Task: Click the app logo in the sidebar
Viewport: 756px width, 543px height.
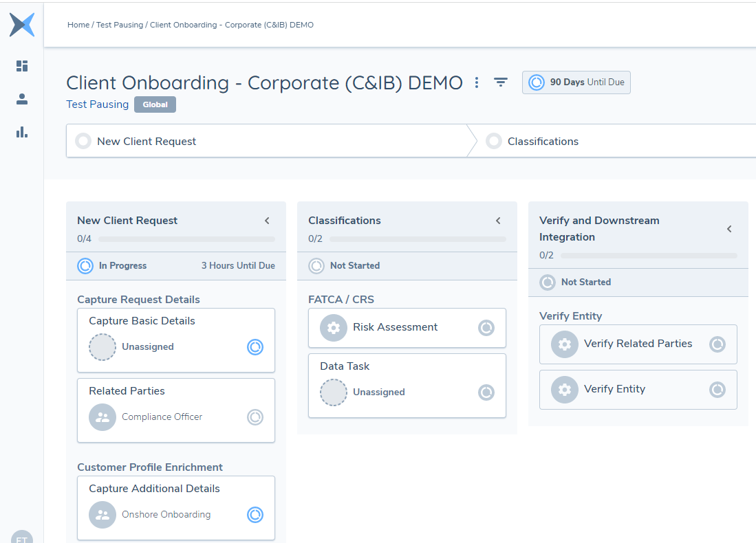Action: pyautogui.click(x=22, y=25)
